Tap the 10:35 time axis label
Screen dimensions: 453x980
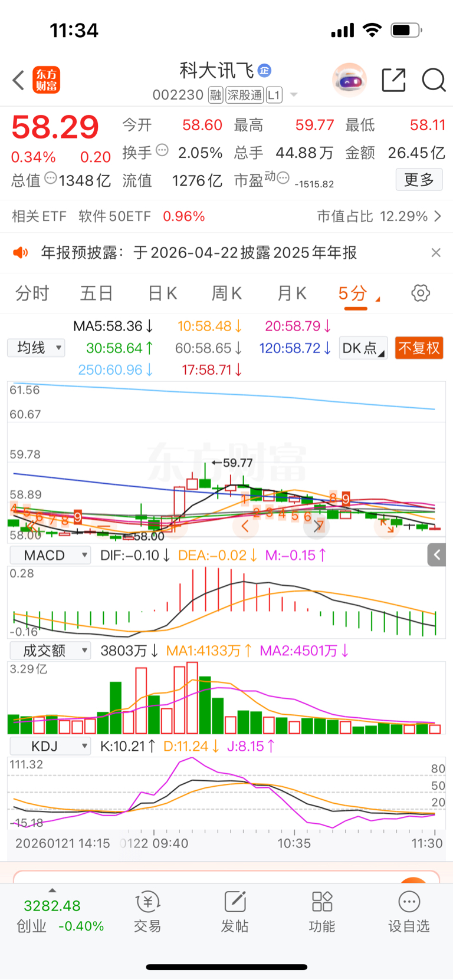pyautogui.click(x=294, y=843)
